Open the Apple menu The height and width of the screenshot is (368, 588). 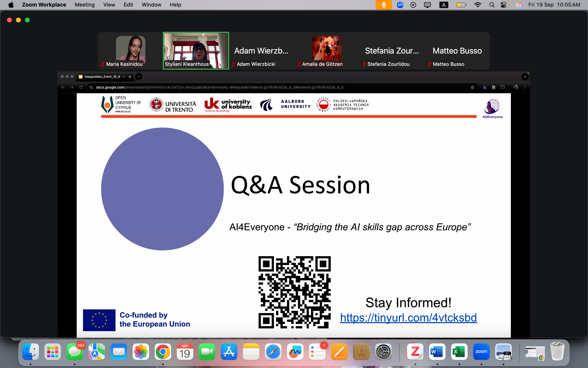(11, 5)
